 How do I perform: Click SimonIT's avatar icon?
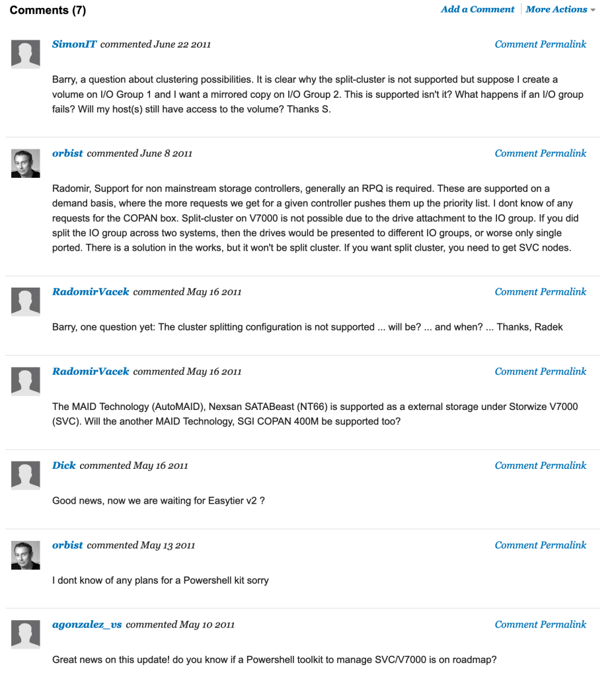pos(26,54)
